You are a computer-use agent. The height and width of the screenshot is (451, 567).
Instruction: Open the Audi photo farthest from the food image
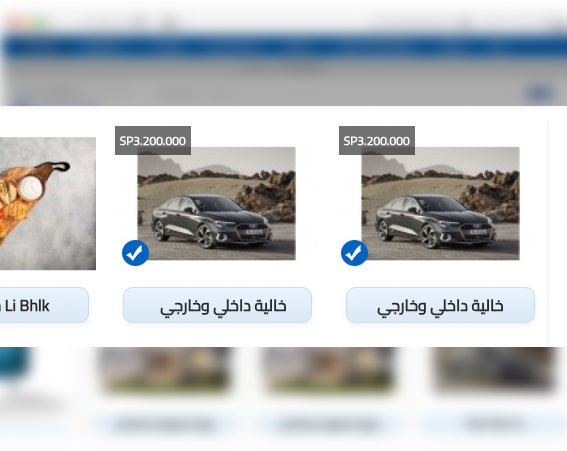click(x=440, y=203)
